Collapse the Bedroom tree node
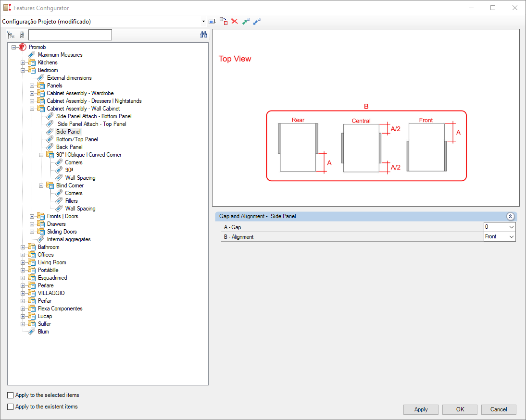Viewport: 526px width, 420px height. tap(23, 70)
